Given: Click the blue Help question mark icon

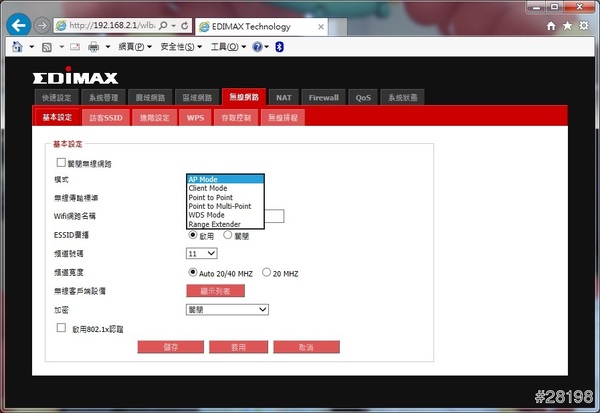Looking at the screenshot, I should tap(257, 47).
